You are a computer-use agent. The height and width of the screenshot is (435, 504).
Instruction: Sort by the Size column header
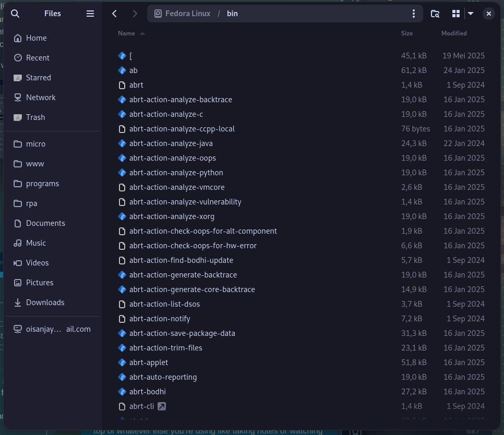tap(407, 33)
